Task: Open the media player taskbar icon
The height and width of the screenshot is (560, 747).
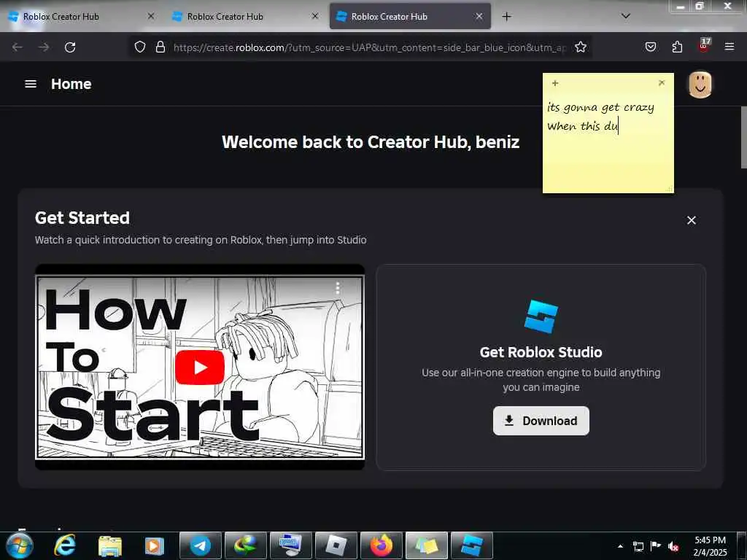Action: (155, 545)
